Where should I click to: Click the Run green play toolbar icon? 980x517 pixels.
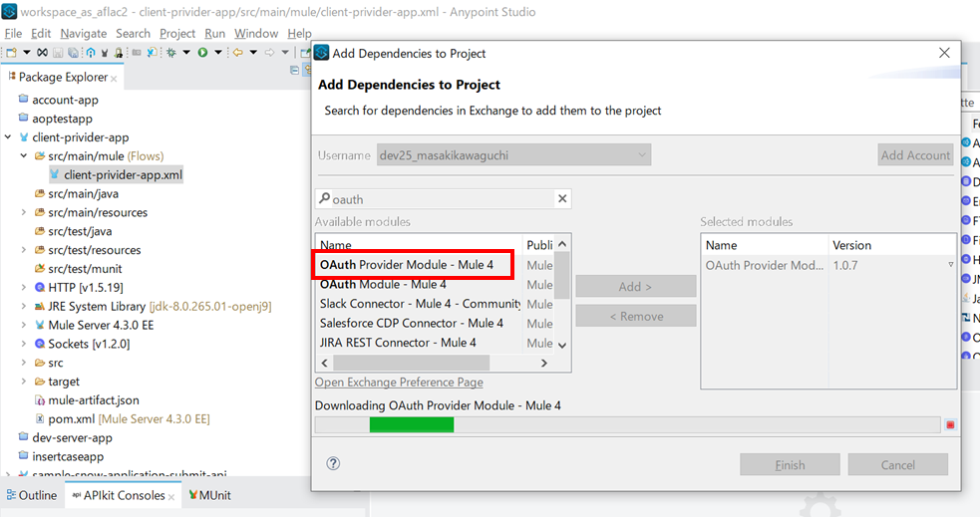pyautogui.click(x=202, y=52)
